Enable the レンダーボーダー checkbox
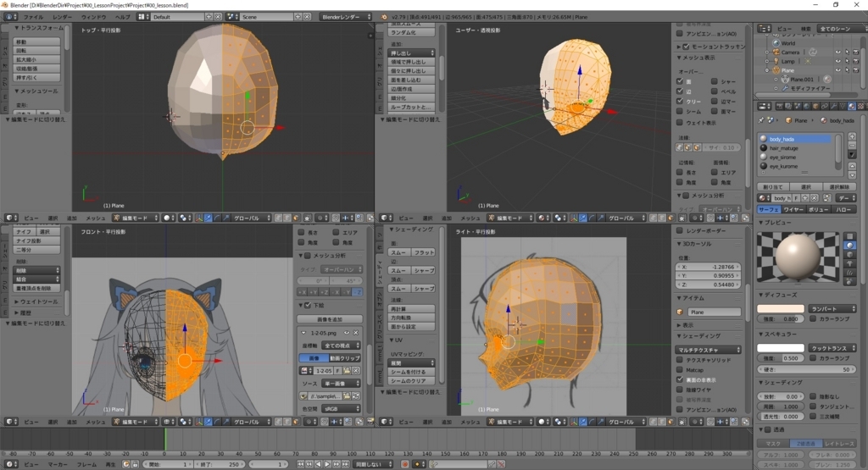 click(680, 230)
